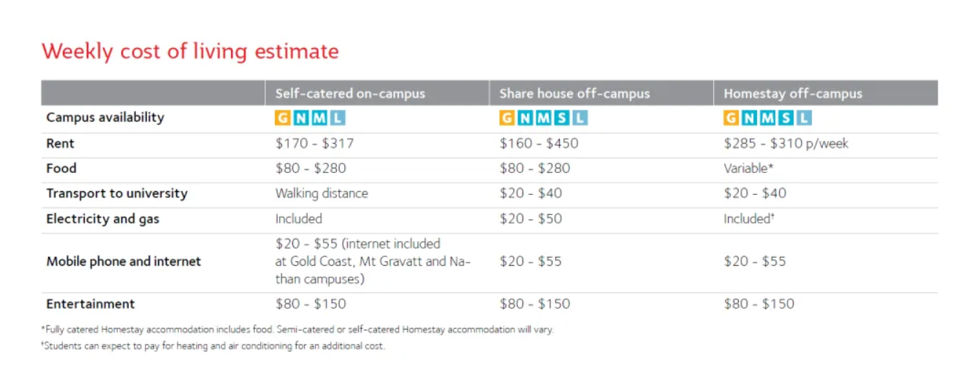Click the Mobile phone and internet row label
The image size is (980, 365).
[124, 261]
